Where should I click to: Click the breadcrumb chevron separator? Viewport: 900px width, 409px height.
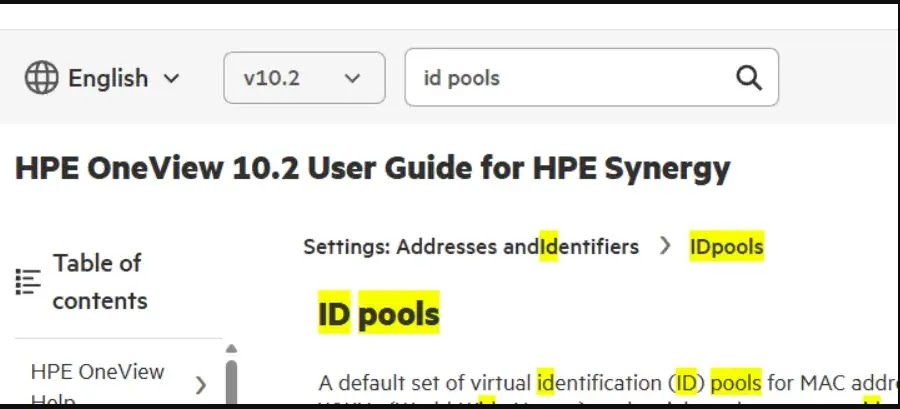coord(665,246)
